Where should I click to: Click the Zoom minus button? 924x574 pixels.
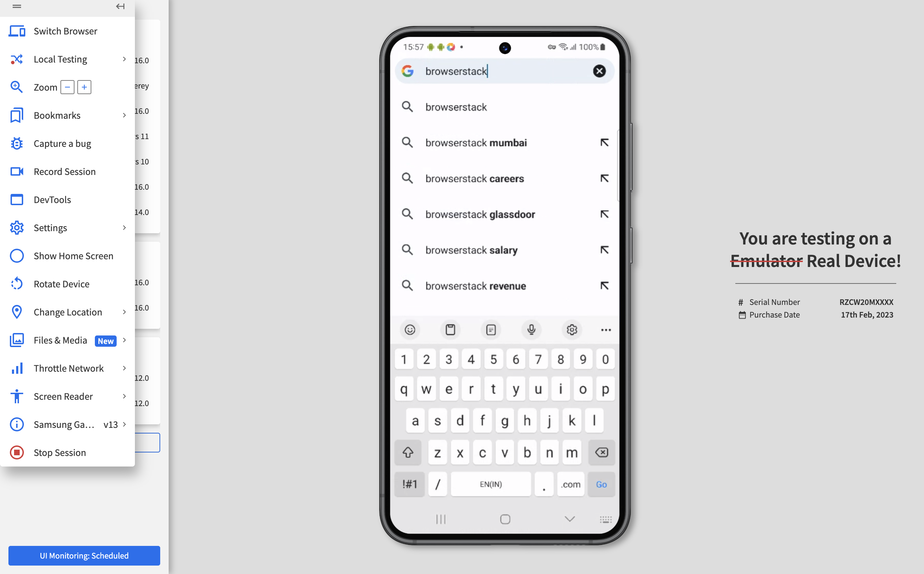click(67, 87)
